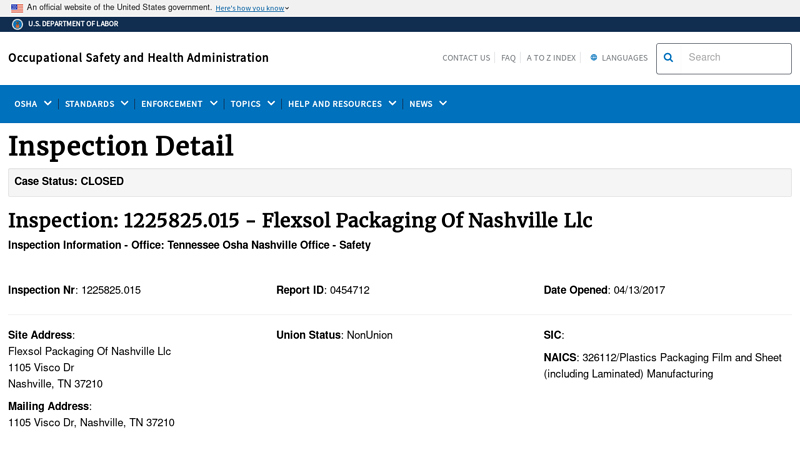
Task: Click the search magnifying glass icon
Action: point(669,58)
